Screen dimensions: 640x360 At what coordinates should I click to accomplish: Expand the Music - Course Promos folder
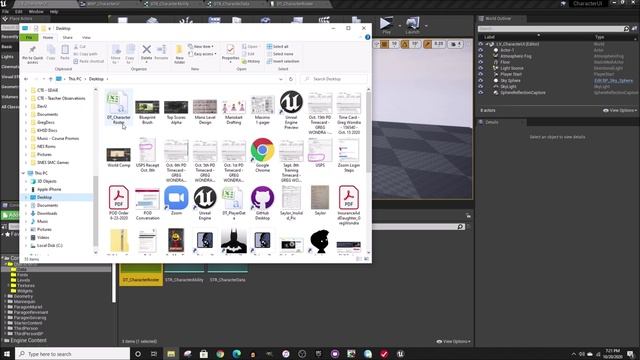click(26, 138)
